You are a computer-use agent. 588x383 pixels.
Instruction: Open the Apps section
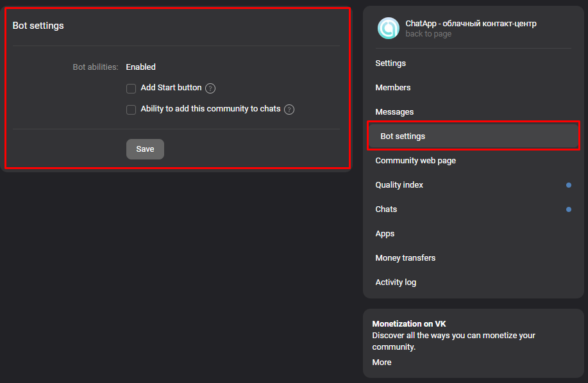coord(385,234)
